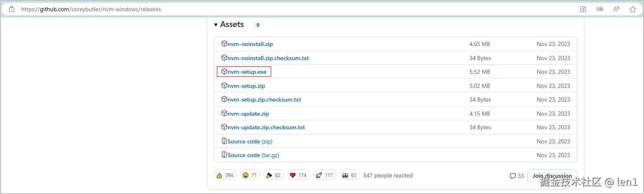
Task: Click the 4.15 MB size of nvm-update.zip
Action: [480, 114]
